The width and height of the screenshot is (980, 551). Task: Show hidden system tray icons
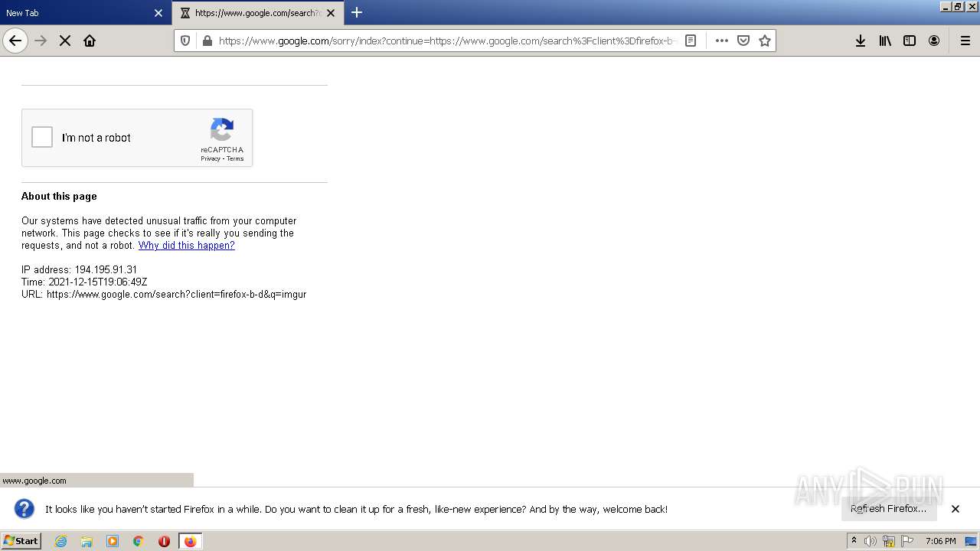pyautogui.click(x=854, y=540)
